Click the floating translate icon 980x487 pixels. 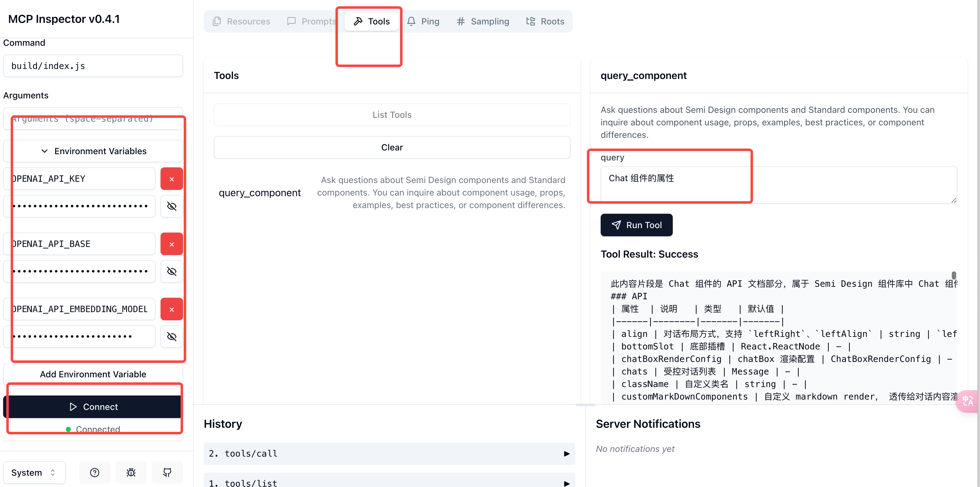pyautogui.click(x=967, y=401)
